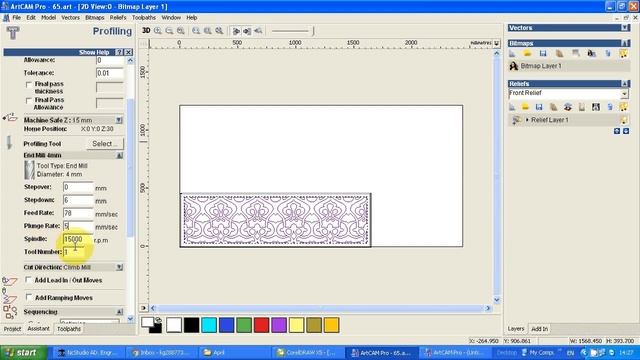
Task: Move relief layer down arrow
Action: point(626,131)
